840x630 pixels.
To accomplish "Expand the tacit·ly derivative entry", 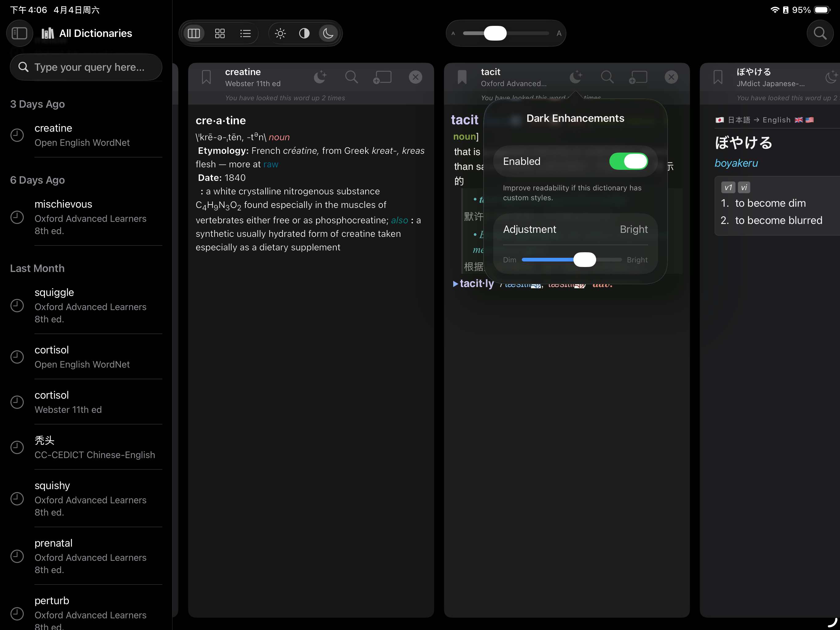I will point(455,284).
